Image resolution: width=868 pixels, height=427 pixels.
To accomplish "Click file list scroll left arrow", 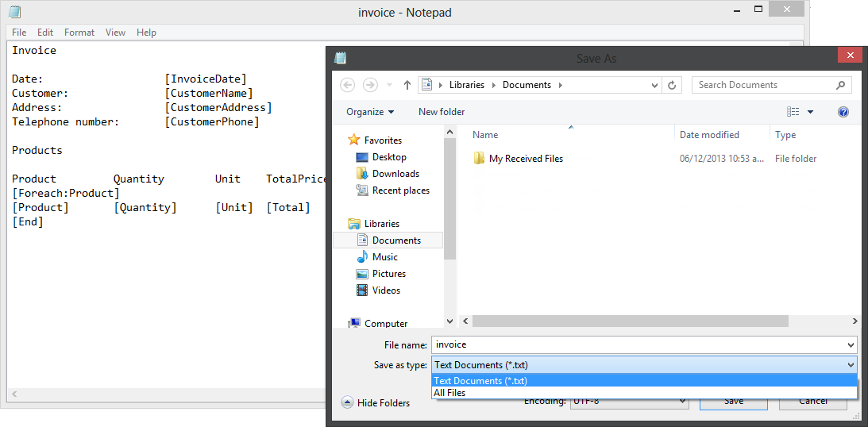I will coord(465,321).
